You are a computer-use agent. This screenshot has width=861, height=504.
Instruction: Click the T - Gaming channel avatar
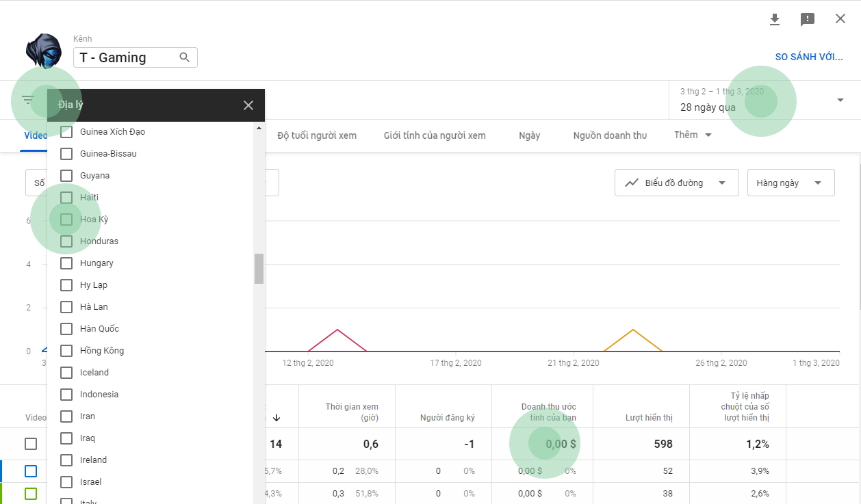point(44,51)
